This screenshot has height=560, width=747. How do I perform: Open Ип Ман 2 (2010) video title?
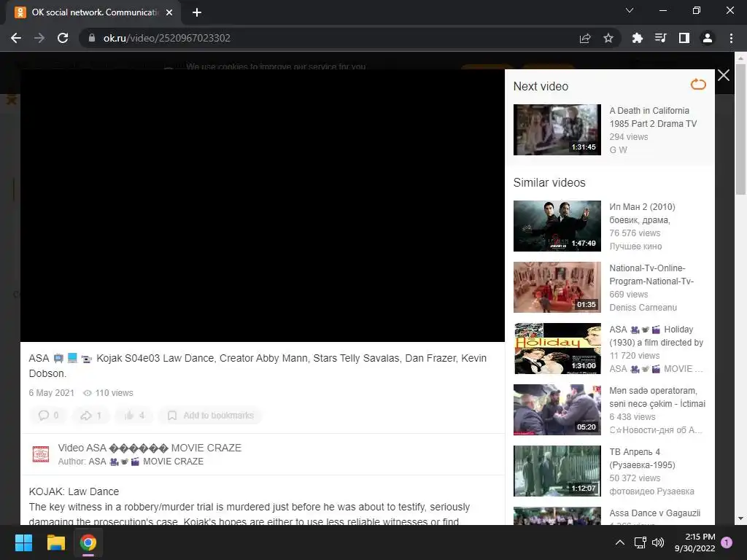pyautogui.click(x=642, y=214)
